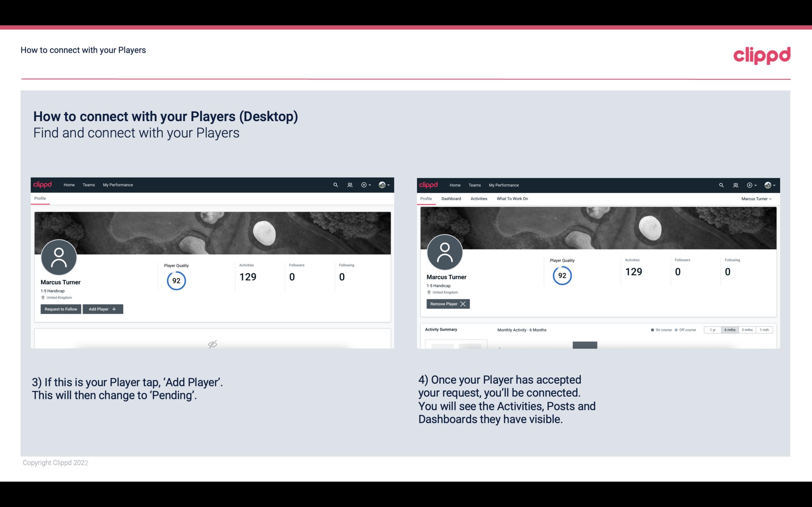Click the 'Remove Player' button right panel
This screenshot has width=812, height=507.
coord(447,303)
